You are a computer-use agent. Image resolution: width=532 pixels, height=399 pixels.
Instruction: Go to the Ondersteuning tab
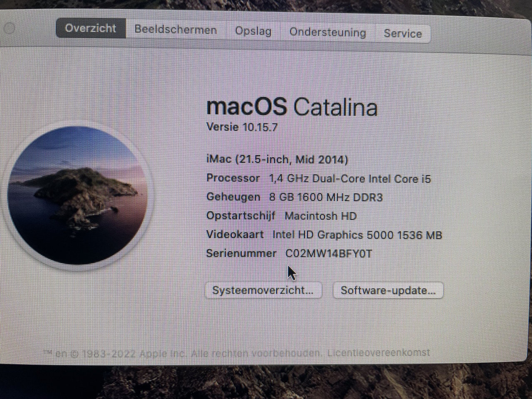point(328,32)
